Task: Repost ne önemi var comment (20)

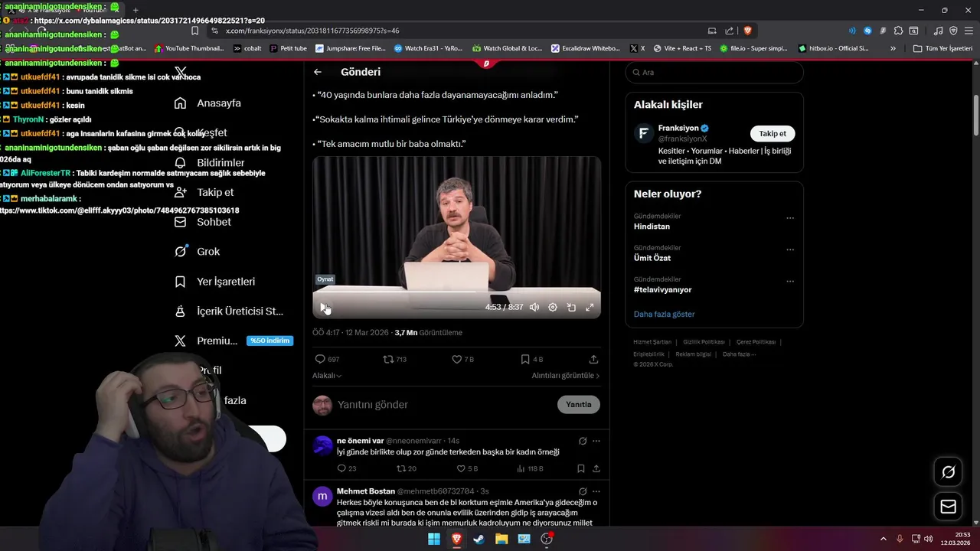Action: click(406, 468)
